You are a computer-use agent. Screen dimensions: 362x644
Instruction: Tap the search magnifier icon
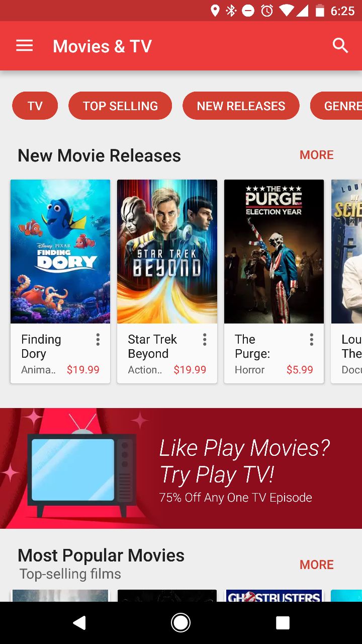(340, 46)
